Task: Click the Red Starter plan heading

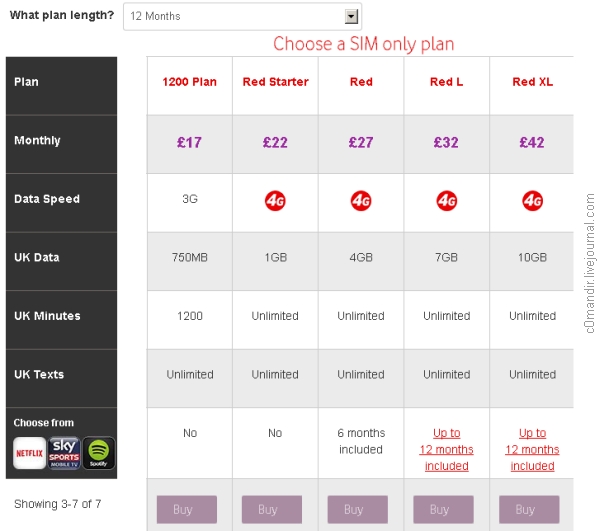Action: coord(276,82)
